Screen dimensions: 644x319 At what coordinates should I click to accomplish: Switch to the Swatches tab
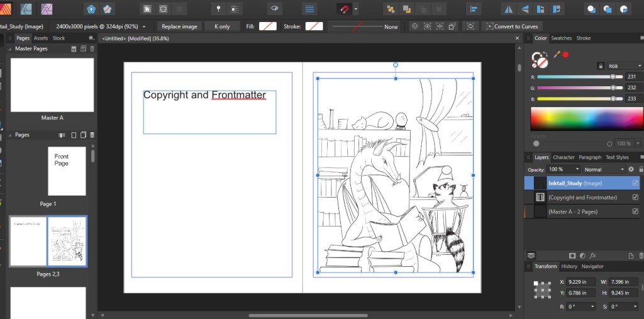tap(561, 38)
